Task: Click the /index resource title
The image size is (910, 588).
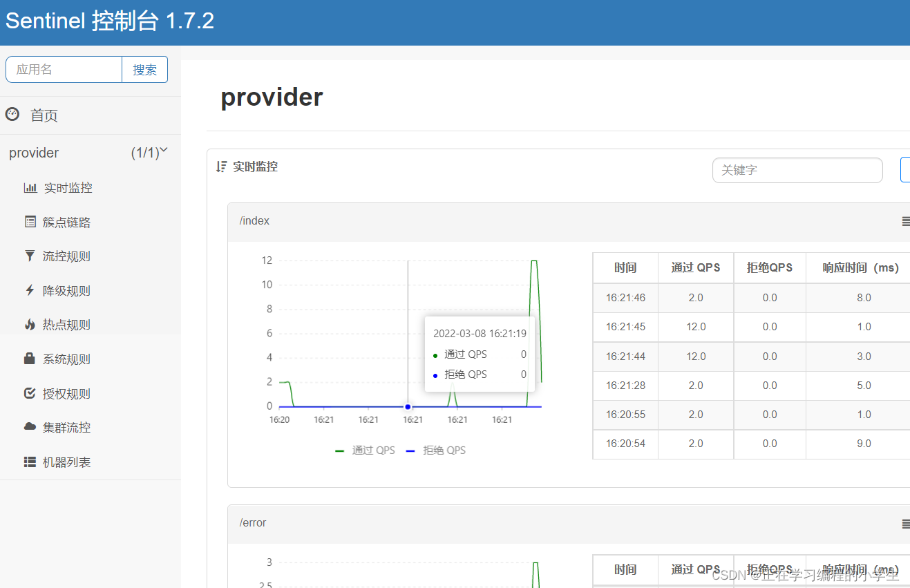Action: [254, 221]
